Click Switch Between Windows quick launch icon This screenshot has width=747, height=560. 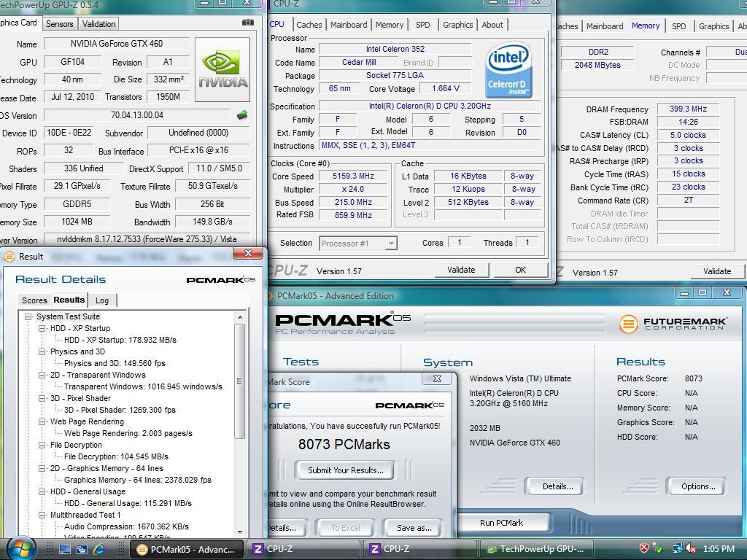point(82,550)
